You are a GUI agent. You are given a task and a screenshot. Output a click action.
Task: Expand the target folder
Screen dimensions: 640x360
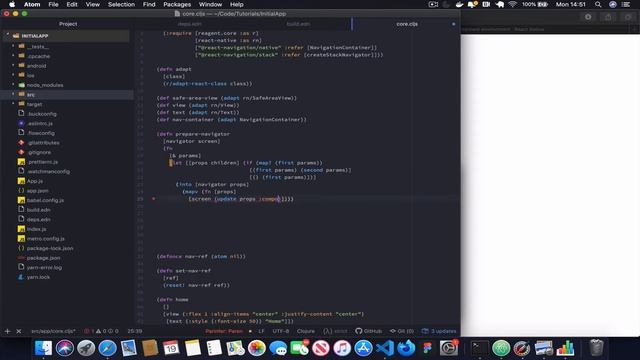(x=13, y=104)
